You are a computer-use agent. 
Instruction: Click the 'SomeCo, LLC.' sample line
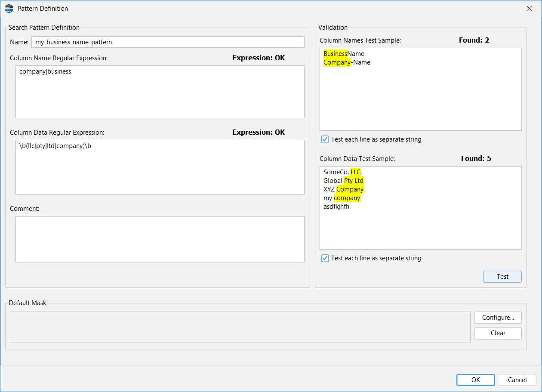pyautogui.click(x=343, y=172)
